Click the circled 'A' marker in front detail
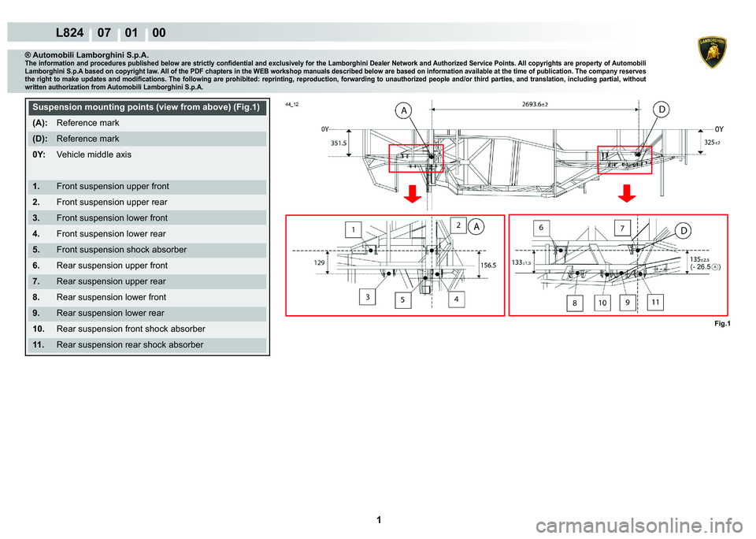The width and height of the screenshot is (756, 539). coord(476,226)
